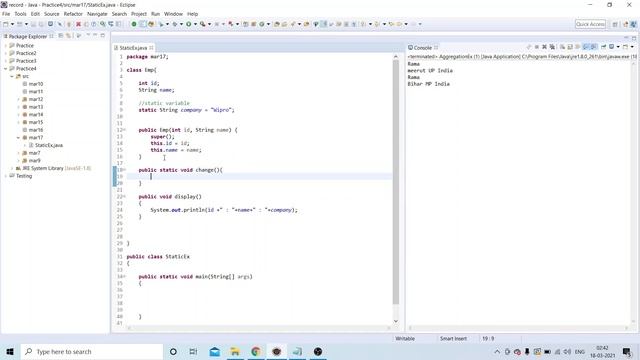The image size is (640, 360).
Task: Click Display Selected Console monitor icon
Action: click(611, 47)
